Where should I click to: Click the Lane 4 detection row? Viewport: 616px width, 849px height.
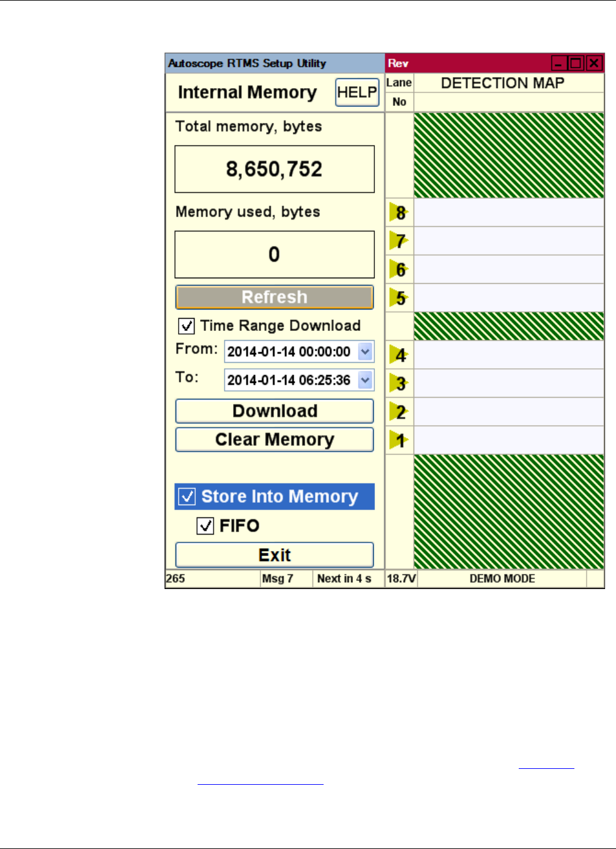[509, 355]
